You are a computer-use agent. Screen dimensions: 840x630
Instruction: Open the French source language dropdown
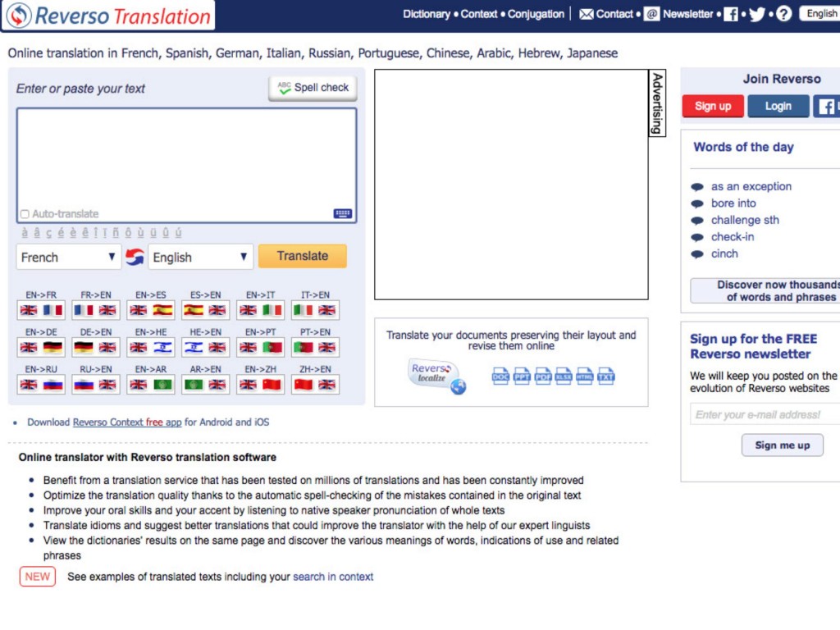(68, 257)
